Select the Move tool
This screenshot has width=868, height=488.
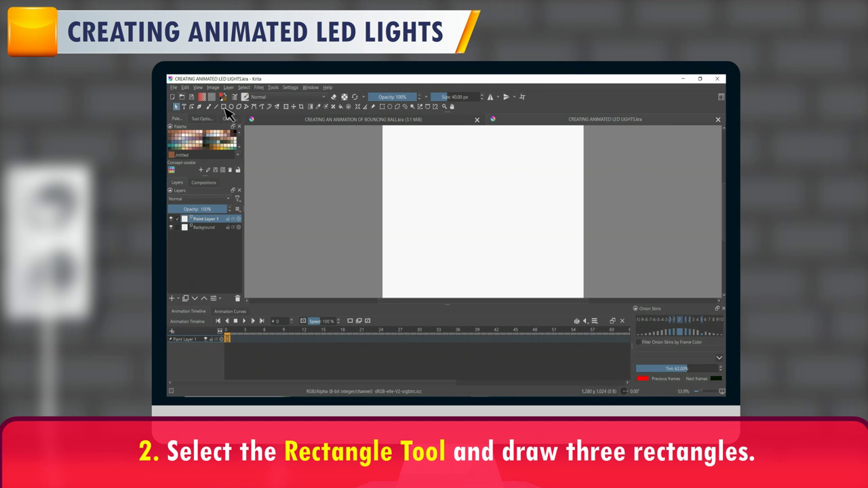tap(294, 106)
